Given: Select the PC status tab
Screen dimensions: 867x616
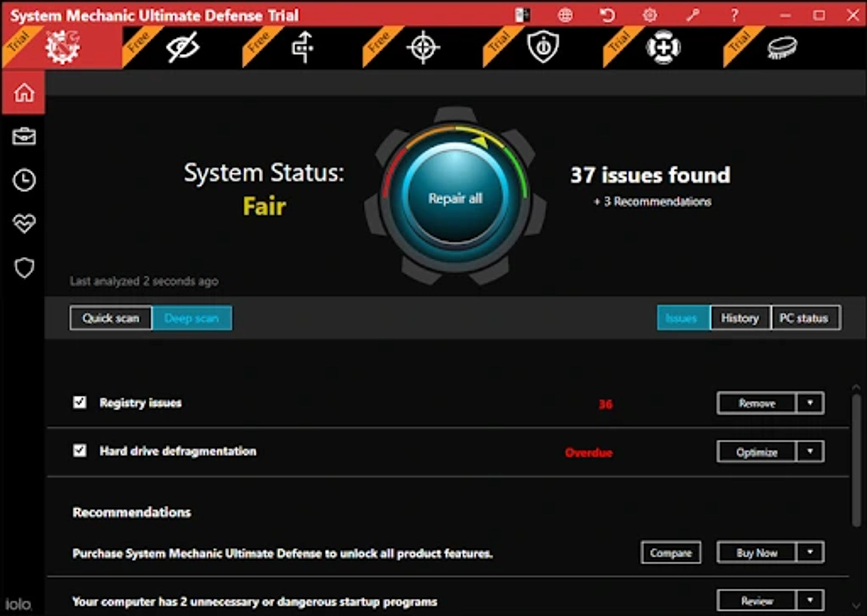Looking at the screenshot, I should coord(805,318).
